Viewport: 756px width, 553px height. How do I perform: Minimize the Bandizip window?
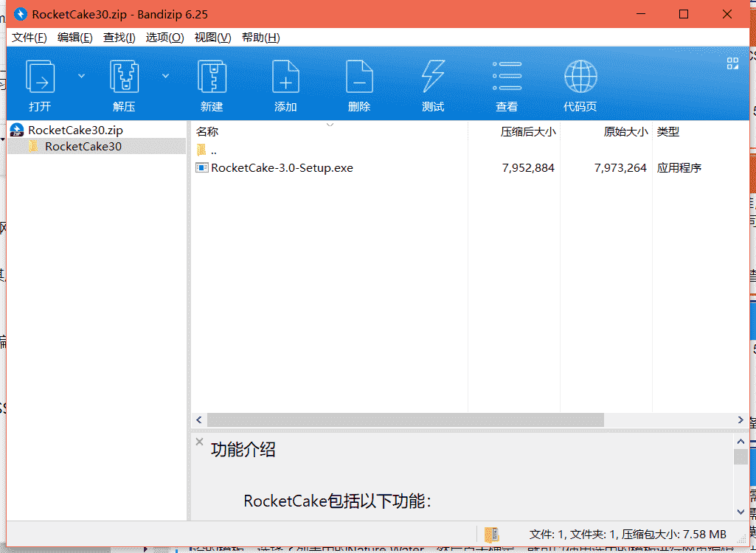coord(641,14)
